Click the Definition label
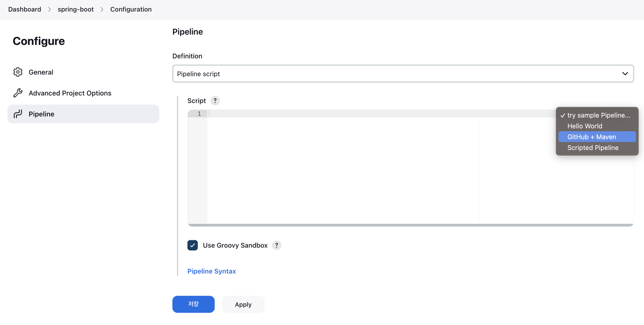 188,56
